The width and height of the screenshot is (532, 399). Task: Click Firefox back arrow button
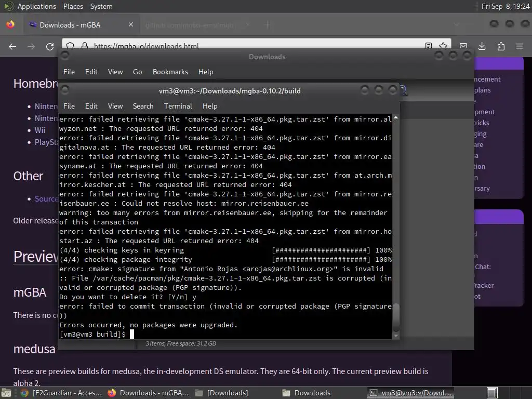click(12, 46)
